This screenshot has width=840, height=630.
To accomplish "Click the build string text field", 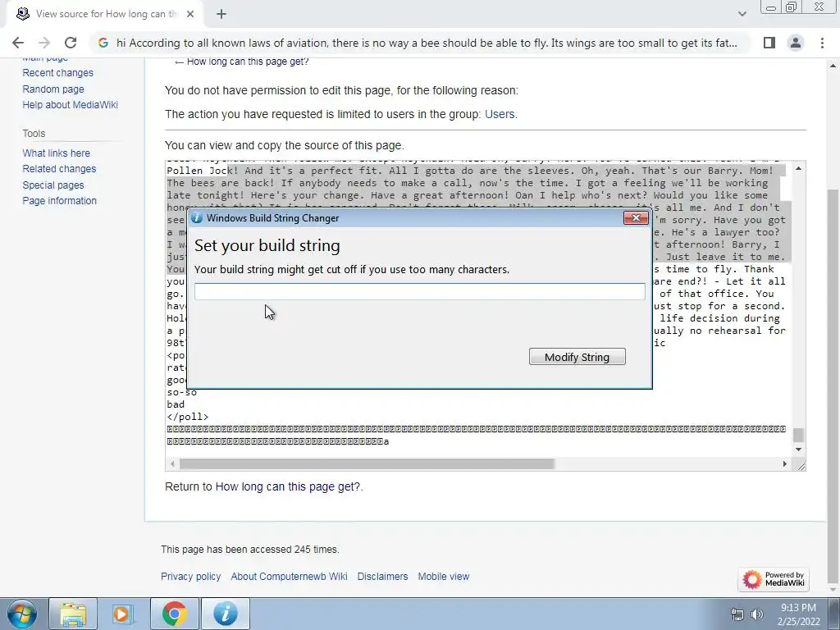I will pos(419,291).
